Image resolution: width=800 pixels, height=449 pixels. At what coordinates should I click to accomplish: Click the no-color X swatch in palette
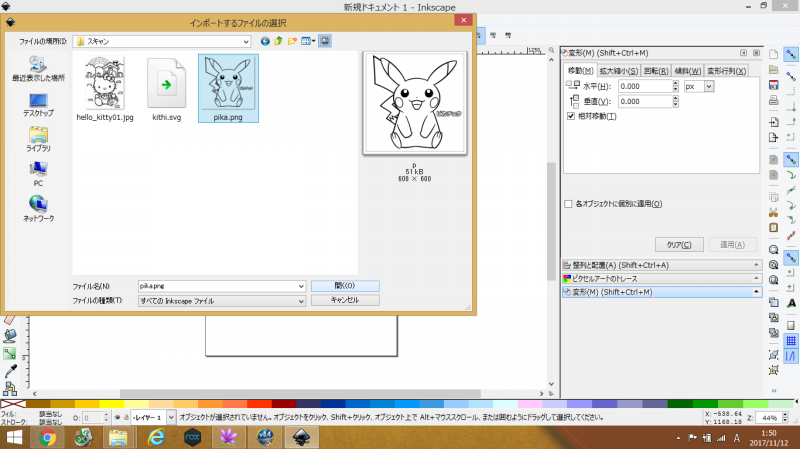point(13,404)
